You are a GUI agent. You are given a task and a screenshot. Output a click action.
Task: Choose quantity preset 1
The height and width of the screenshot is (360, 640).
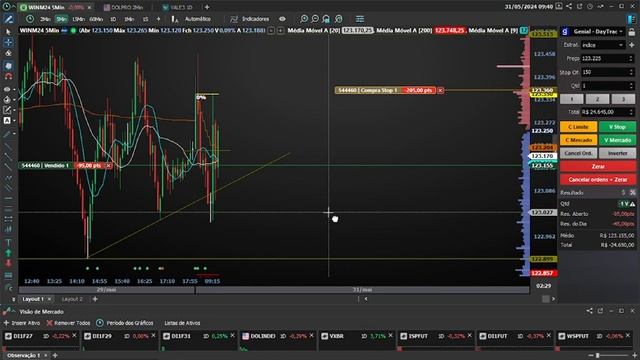pos(571,99)
